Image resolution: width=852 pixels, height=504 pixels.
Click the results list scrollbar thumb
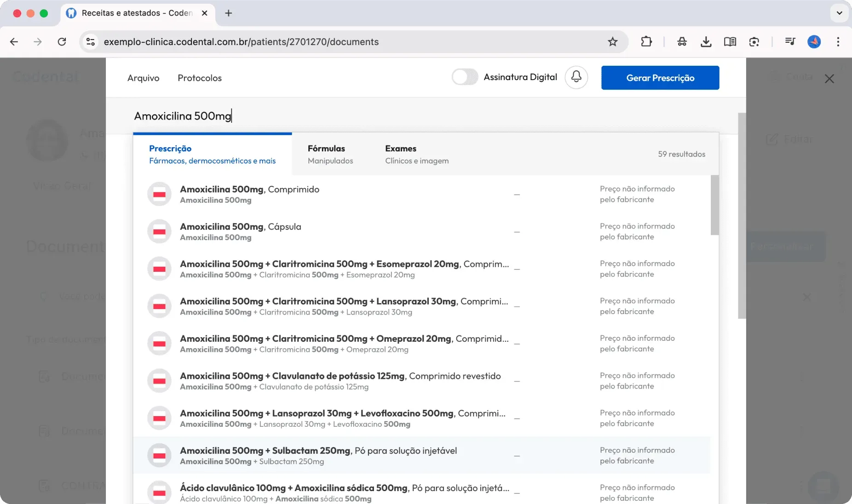click(x=714, y=205)
